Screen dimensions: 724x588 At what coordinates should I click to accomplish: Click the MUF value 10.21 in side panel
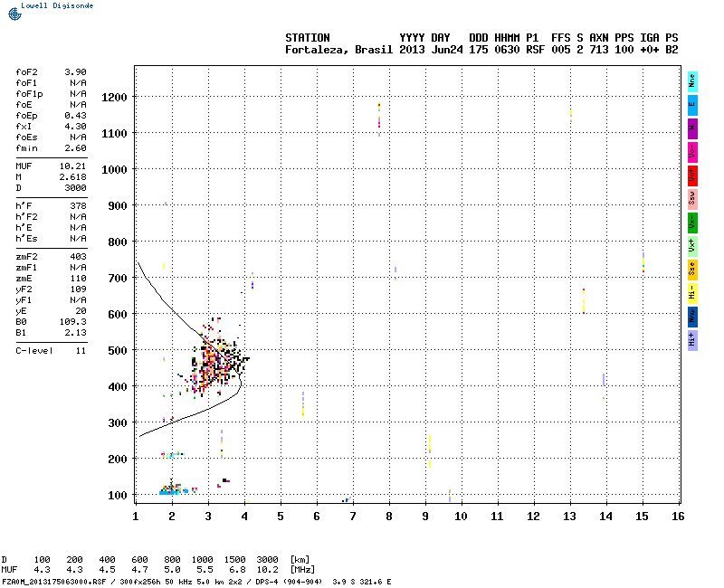(x=73, y=166)
